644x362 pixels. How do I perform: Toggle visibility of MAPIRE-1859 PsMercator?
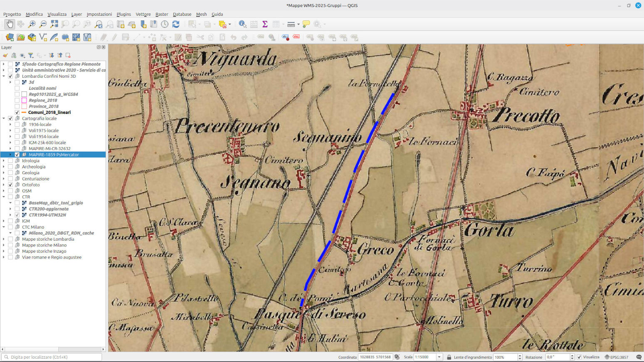coord(17,155)
